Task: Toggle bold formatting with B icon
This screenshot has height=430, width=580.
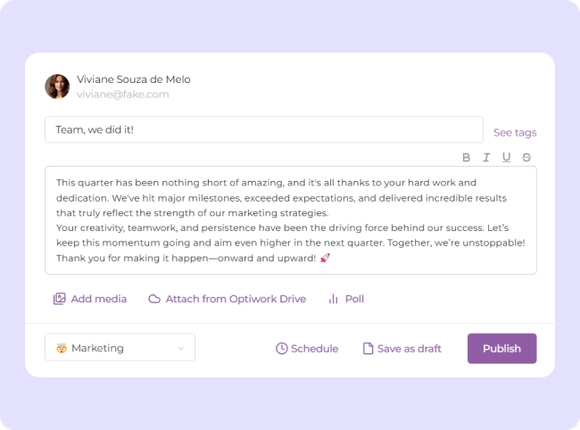Action: [x=466, y=158]
